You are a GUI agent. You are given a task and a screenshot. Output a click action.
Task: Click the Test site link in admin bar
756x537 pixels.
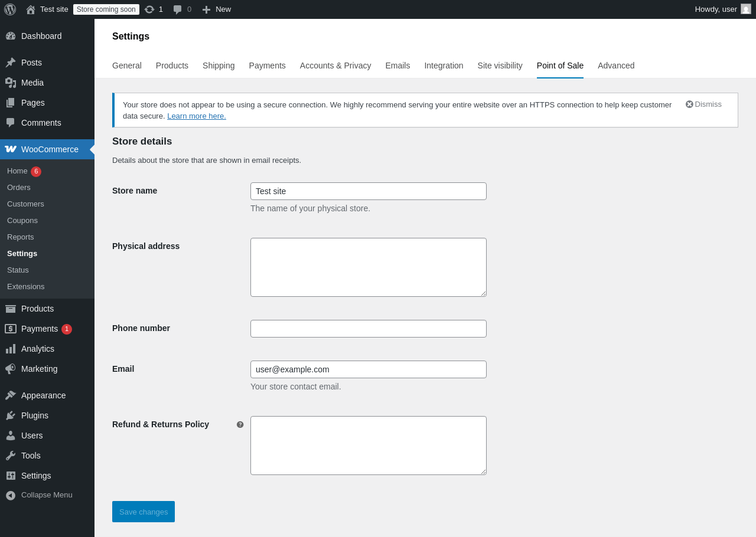[x=54, y=9]
